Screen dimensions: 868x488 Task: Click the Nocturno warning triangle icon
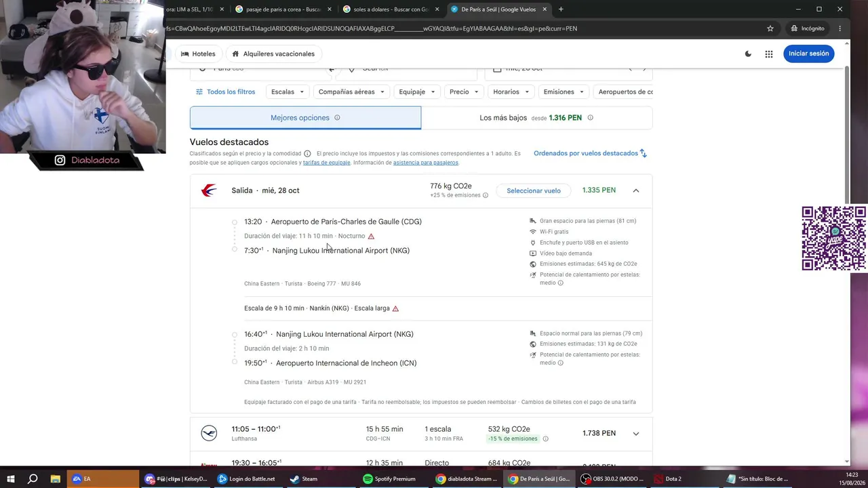tap(371, 237)
